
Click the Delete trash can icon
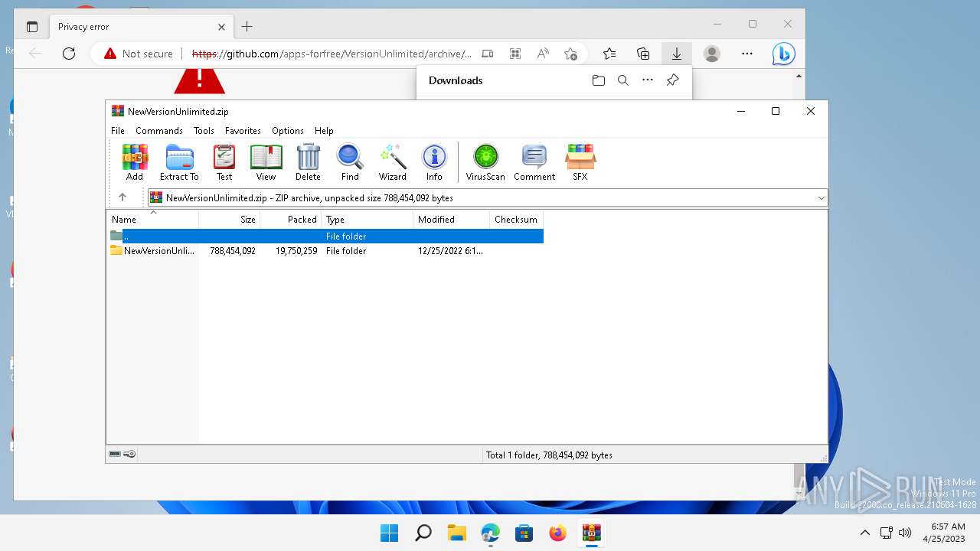tap(308, 162)
